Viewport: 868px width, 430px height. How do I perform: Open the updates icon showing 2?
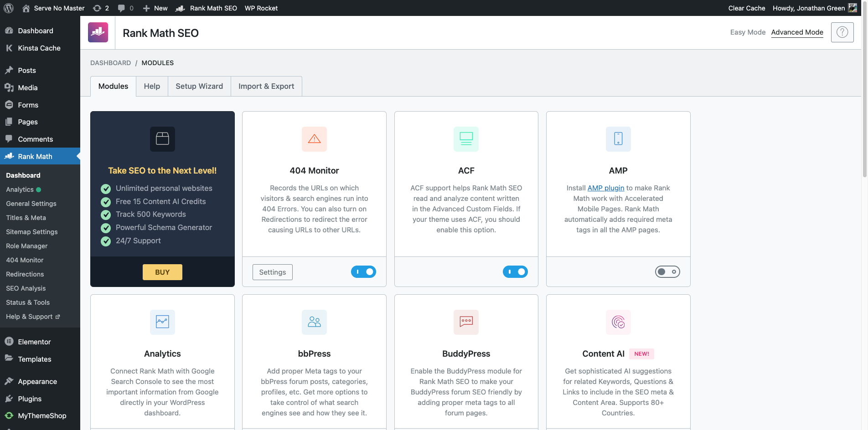point(101,8)
